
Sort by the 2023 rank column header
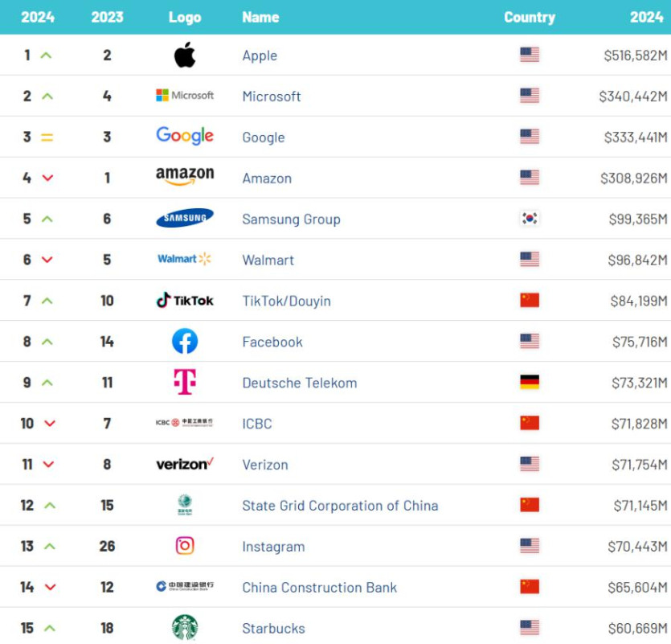click(x=107, y=17)
